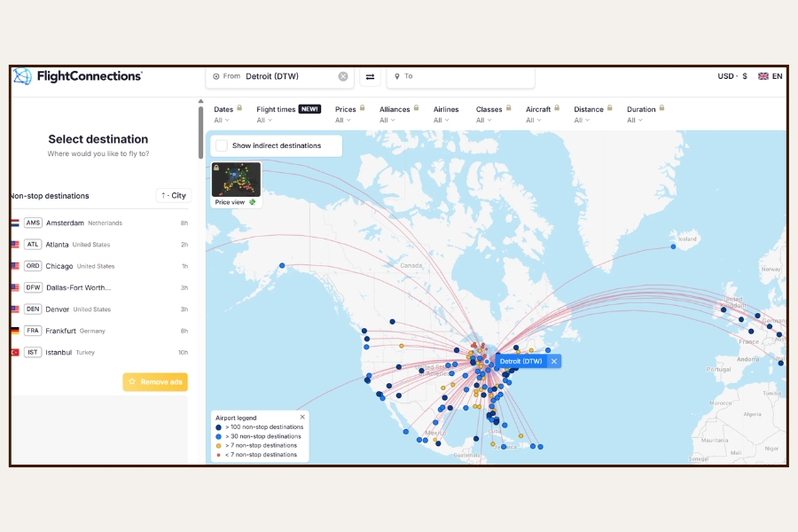Select Chicago ORD destination row
798x532 pixels.
(99, 266)
